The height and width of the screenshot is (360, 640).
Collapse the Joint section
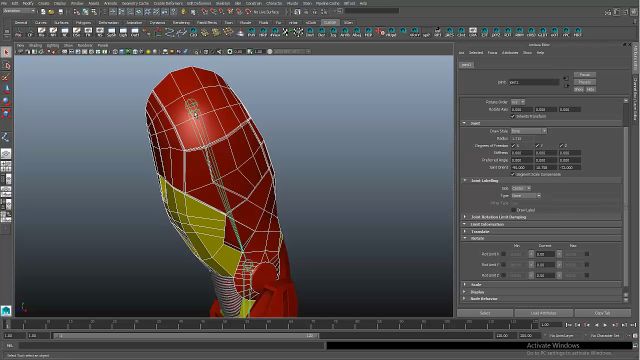pyautogui.click(x=464, y=123)
